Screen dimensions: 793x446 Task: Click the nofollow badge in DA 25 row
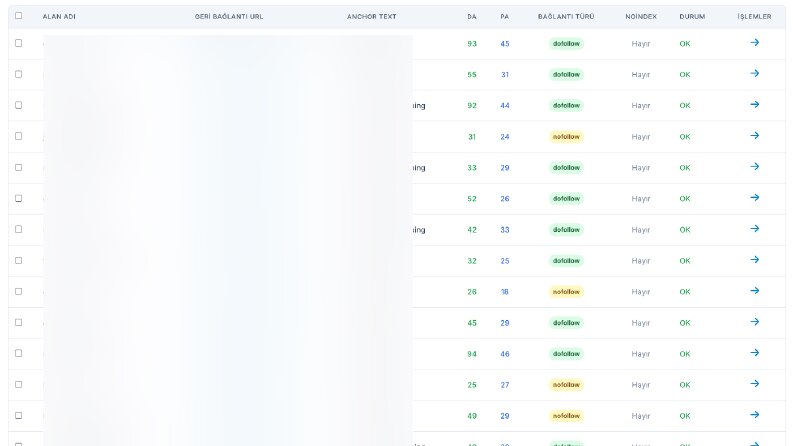point(566,385)
